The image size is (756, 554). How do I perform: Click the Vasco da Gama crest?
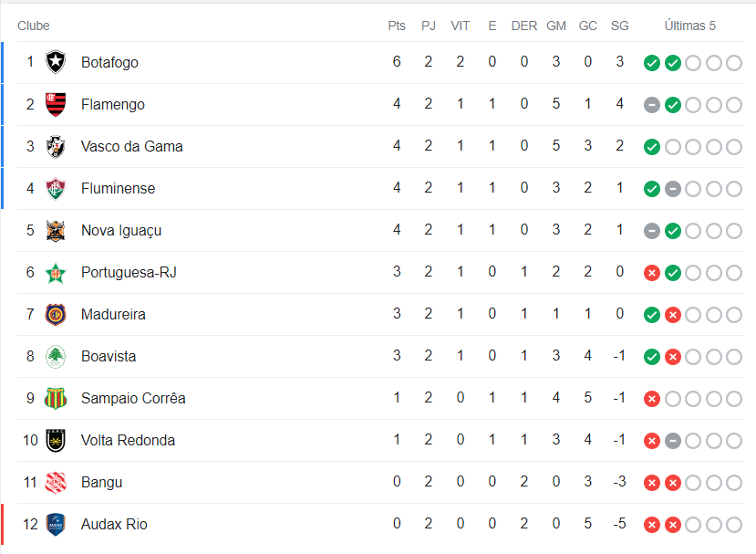coord(56,146)
